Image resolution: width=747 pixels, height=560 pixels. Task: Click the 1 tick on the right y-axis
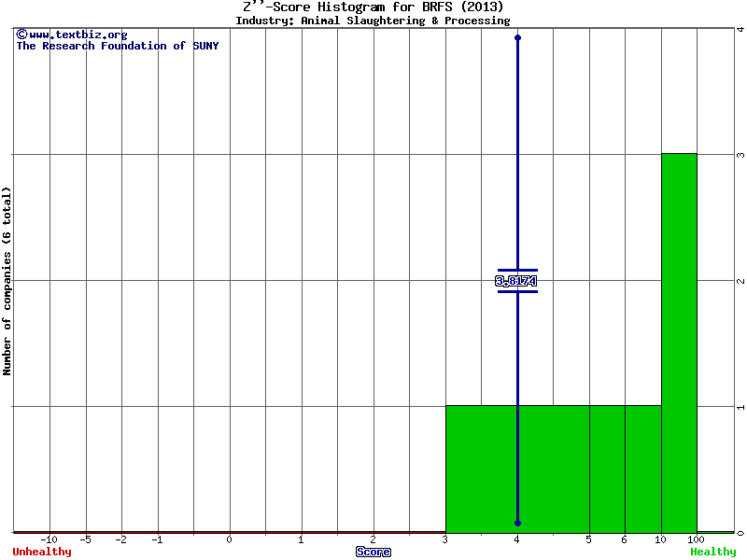pos(740,407)
